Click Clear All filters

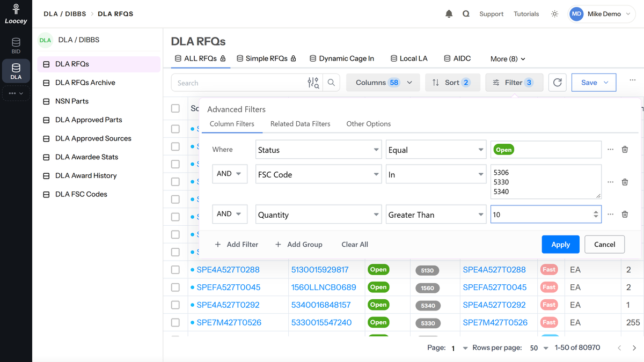tap(355, 244)
